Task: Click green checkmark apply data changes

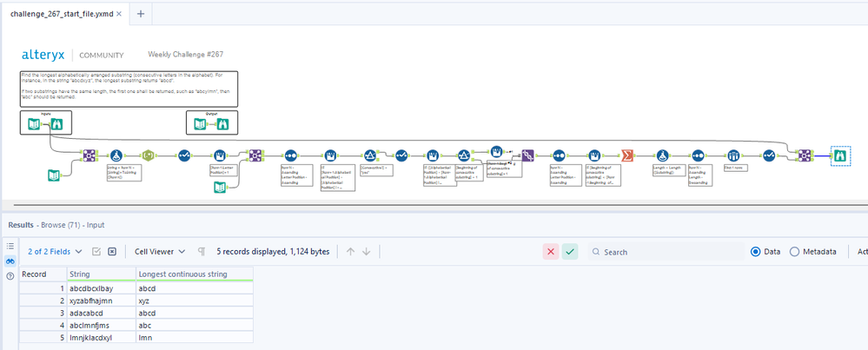Action: 570,252
